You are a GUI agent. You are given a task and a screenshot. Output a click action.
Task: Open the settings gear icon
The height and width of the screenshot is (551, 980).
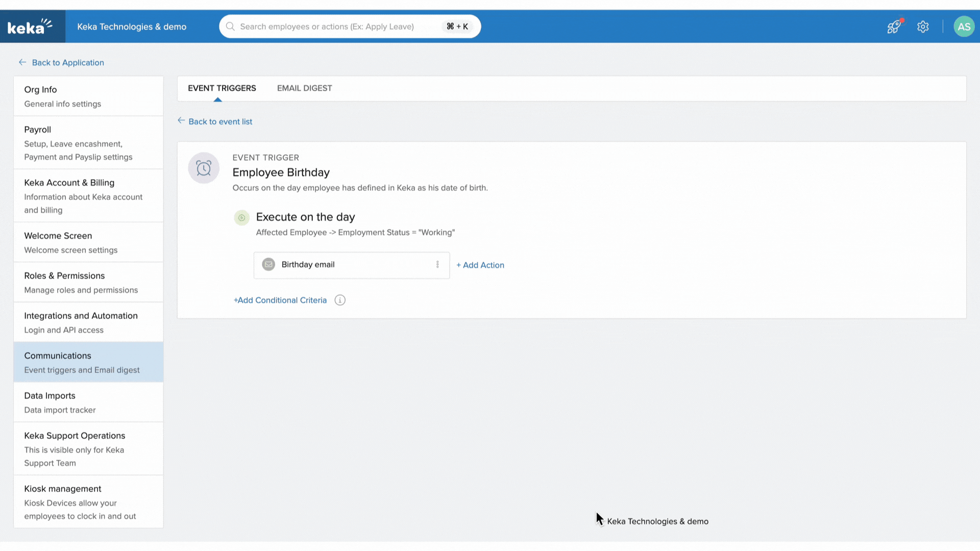(x=923, y=27)
